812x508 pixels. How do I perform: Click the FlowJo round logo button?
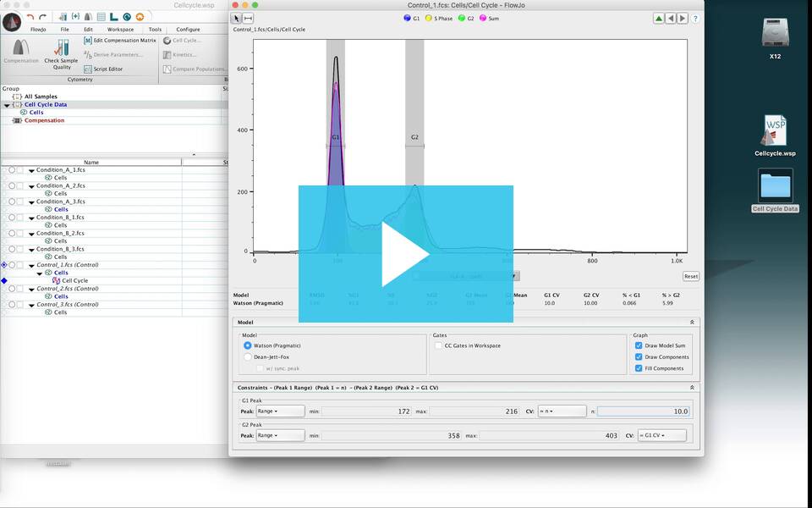[11, 22]
